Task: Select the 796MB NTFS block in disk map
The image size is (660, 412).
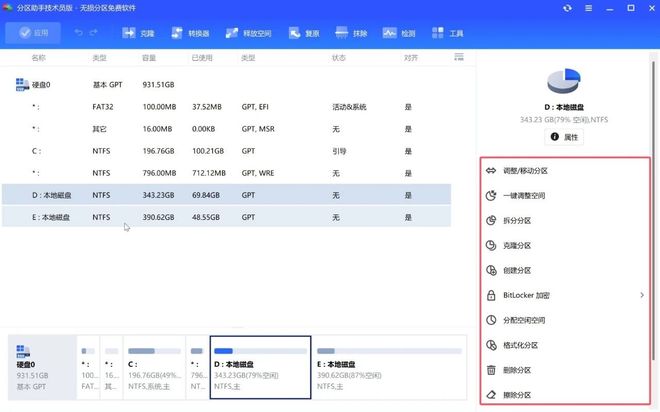Action: point(197,367)
